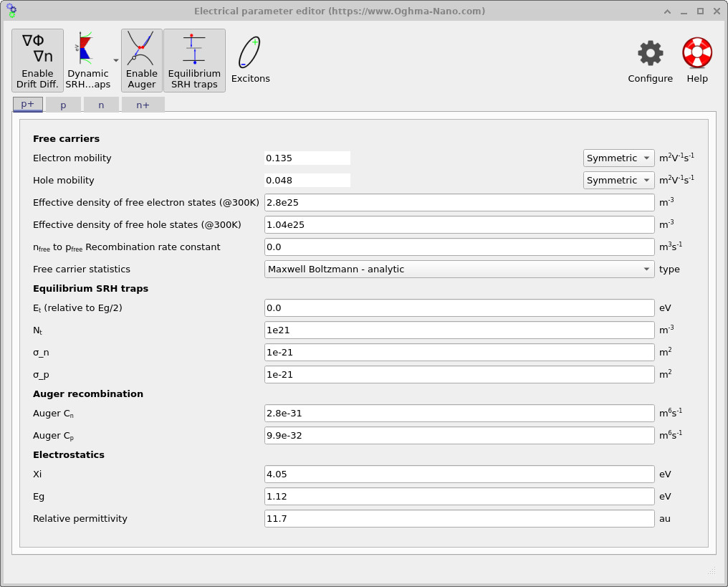Toggle the Enable Auger recombination icon
The width and height of the screenshot is (728, 587).
(x=141, y=60)
